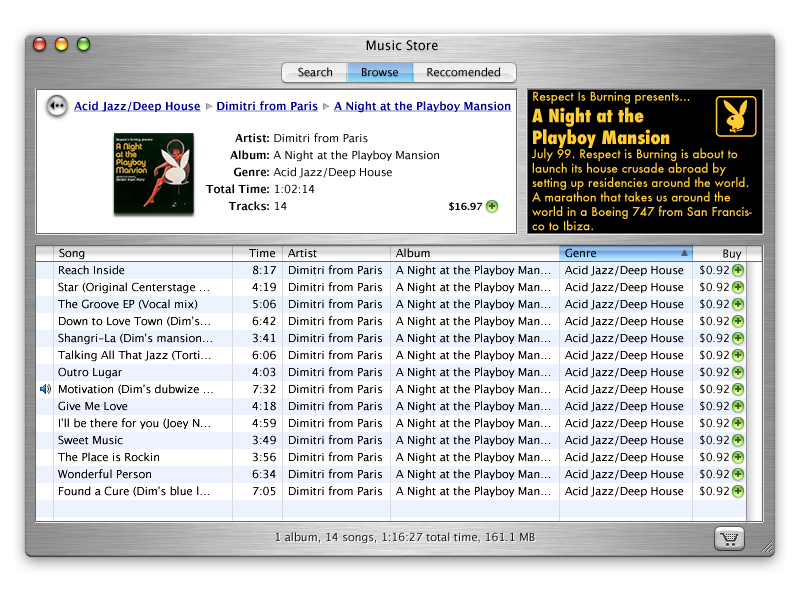Open the Reccomended tab
This screenshot has height=600, width=800.
464,72
